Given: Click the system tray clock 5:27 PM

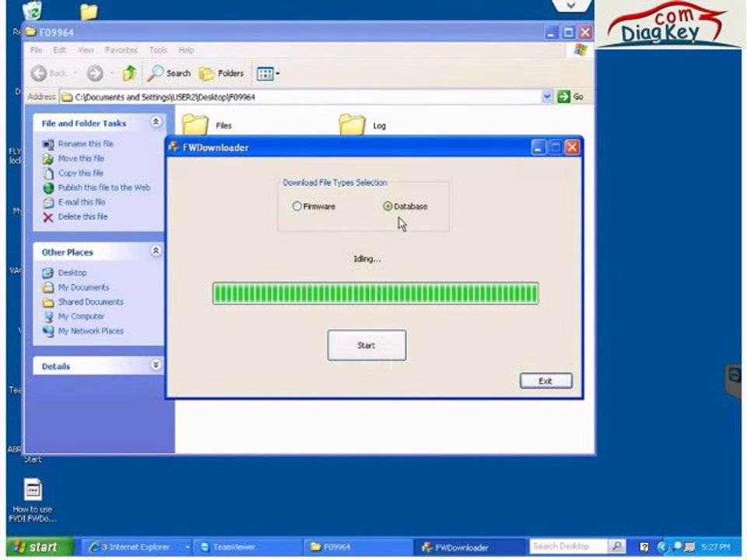Looking at the screenshot, I should [x=714, y=547].
